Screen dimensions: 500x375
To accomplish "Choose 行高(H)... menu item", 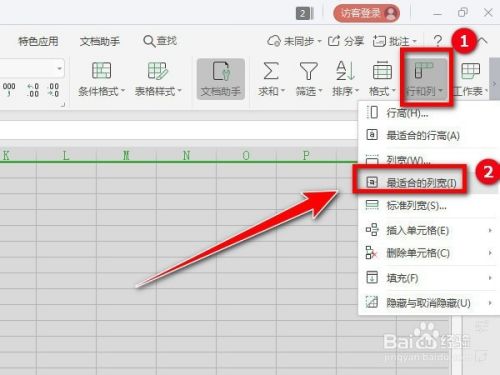I will (x=429, y=113).
